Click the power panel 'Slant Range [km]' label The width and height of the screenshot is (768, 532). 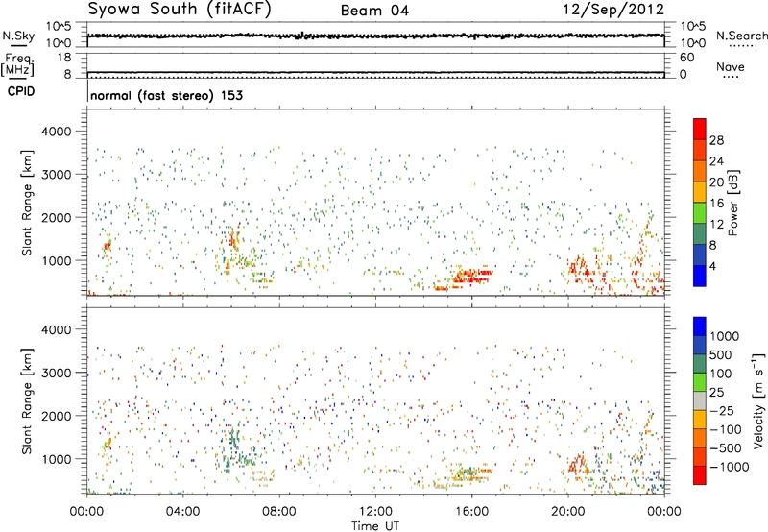pyautogui.click(x=27, y=203)
